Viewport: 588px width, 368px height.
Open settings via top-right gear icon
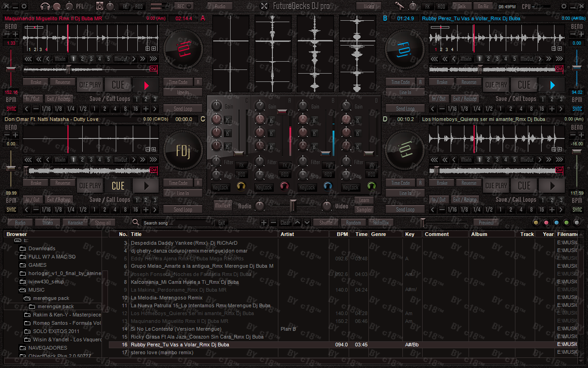click(564, 6)
